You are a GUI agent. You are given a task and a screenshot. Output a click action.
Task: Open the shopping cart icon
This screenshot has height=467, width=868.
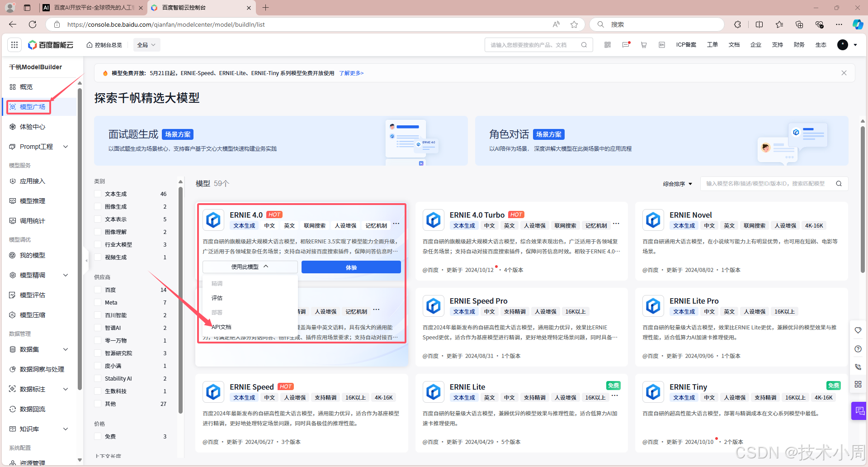tap(644, 45)
